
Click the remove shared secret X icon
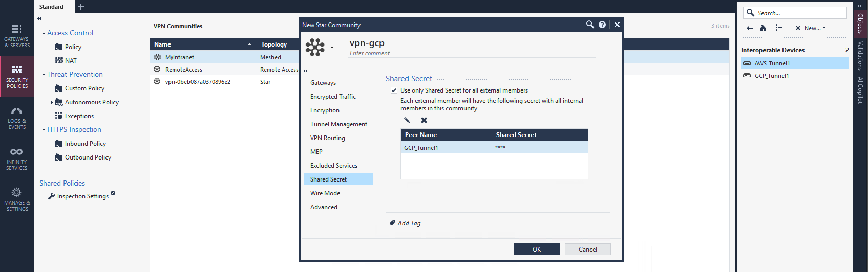[424, 120]
